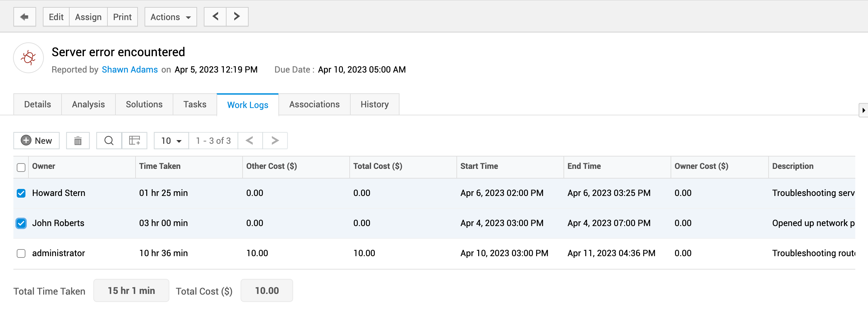Sort by the Time Taken column header
Image resolution: width=868 pixels, height=315 pixels.
160,167
